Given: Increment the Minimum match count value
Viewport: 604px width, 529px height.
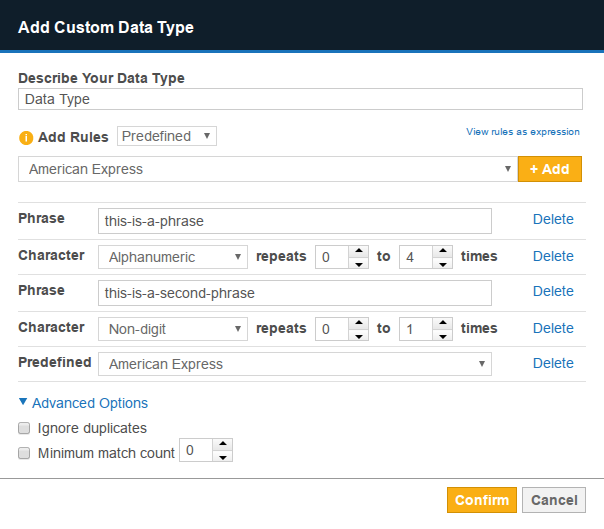Looking at the screenshot, I should 222,446.
